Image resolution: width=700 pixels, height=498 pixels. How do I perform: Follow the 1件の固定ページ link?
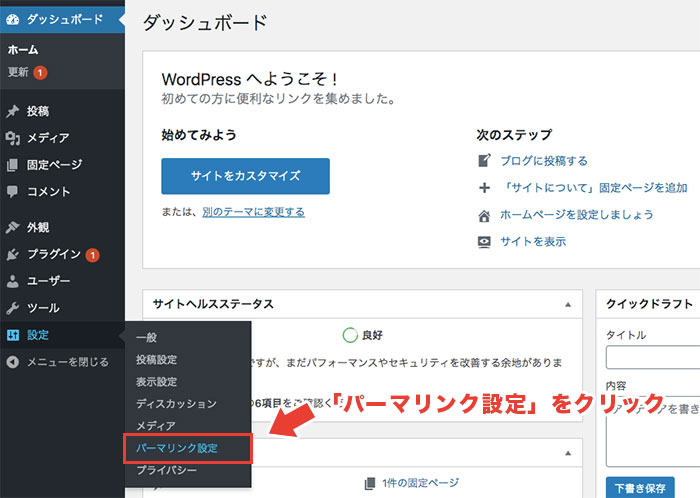[x=421, y=483]
